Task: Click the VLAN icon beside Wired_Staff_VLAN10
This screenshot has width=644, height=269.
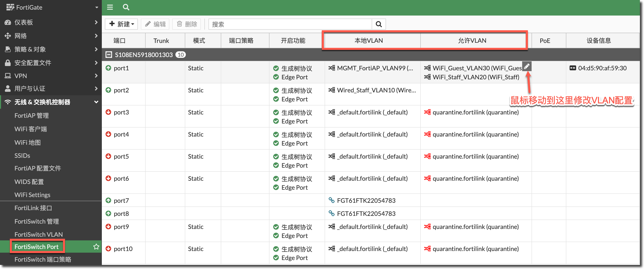Action: [332, 90]
